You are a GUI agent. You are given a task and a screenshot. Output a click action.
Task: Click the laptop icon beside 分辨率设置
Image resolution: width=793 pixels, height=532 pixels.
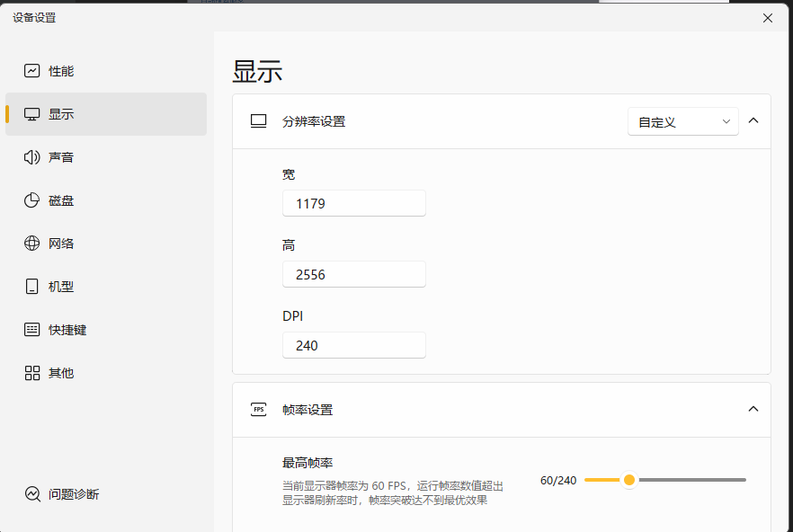click(259, 121)
